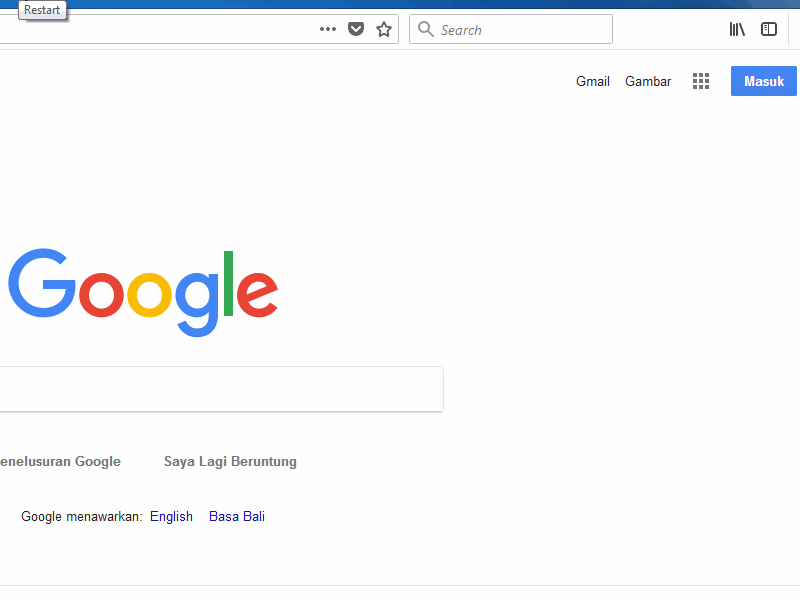The height and width of the screenshot is (600, 800).
Task: Switch Google language to English
Action: tap(171, 516)
